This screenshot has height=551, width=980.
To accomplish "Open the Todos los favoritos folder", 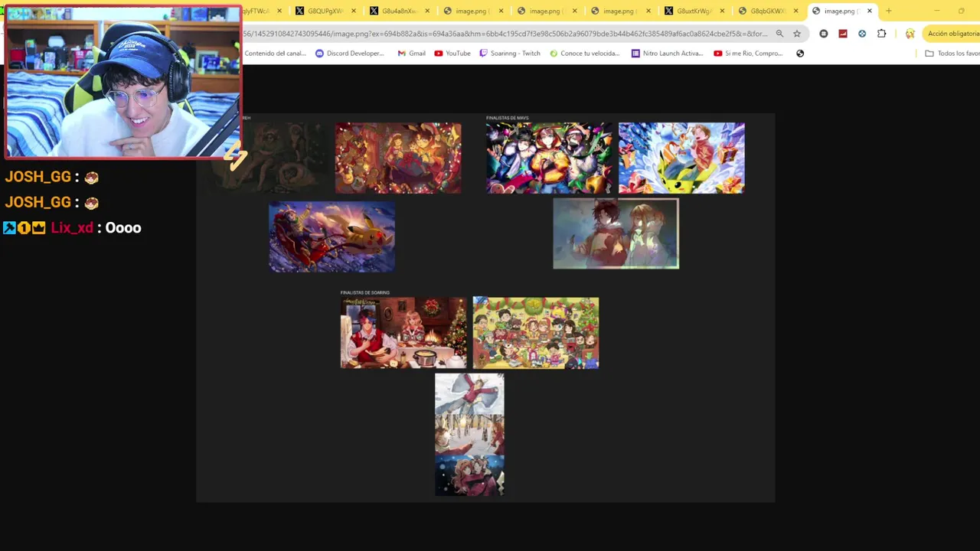I will pyautogui.click(x=952, y=54).
